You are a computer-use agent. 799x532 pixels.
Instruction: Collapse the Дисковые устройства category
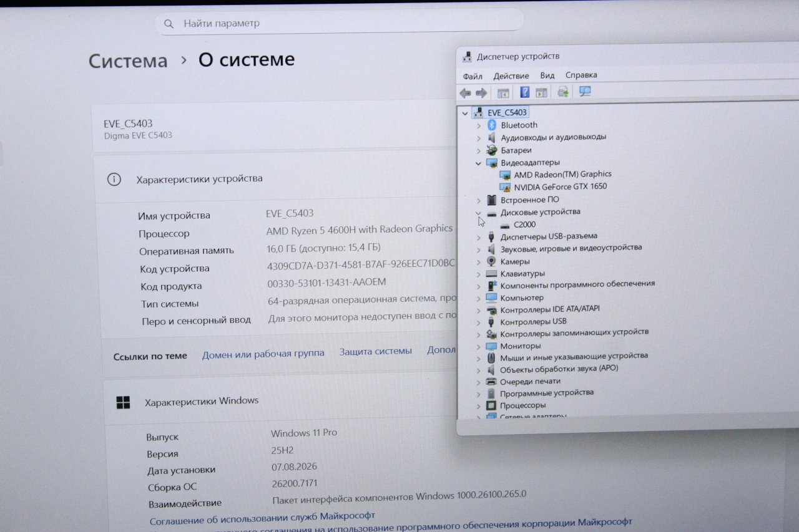click(x=478, y=213)
